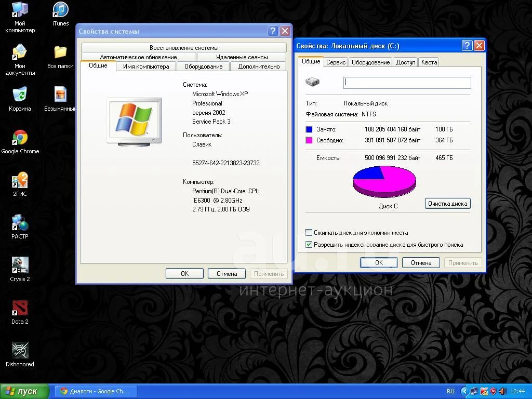
Task: Open the Доступ tab
Action: click(406, 62)
